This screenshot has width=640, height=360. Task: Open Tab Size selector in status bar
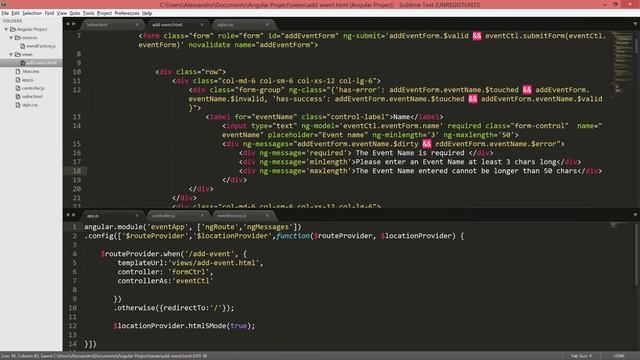click(581, 356)
